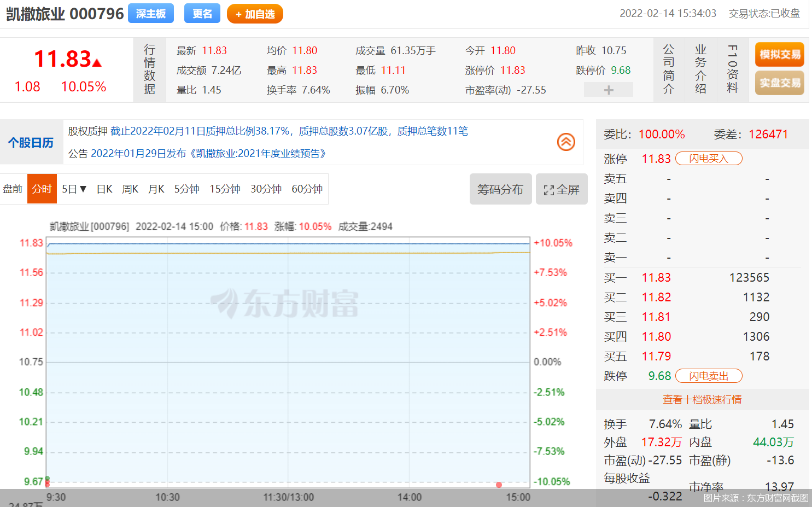Switch to 日K chart
The height and width of the screenshot is (507, 812).
point(104,189)
